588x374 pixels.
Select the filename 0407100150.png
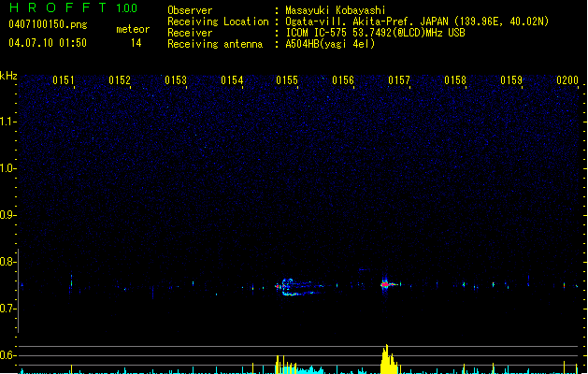coord(48,24)
